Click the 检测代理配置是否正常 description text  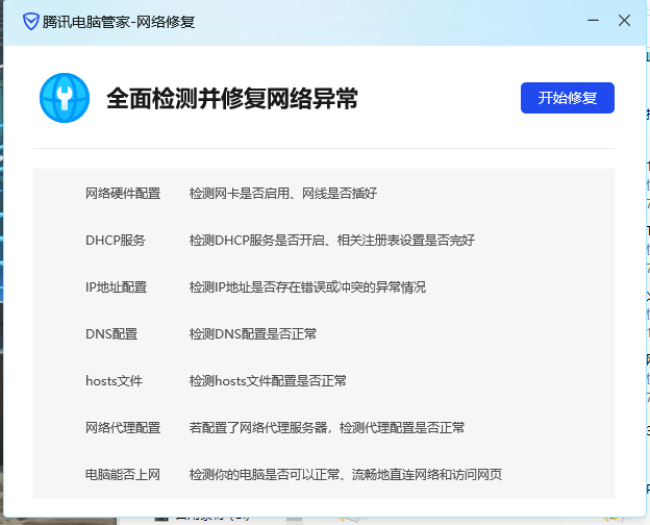[x=327, y=427]
